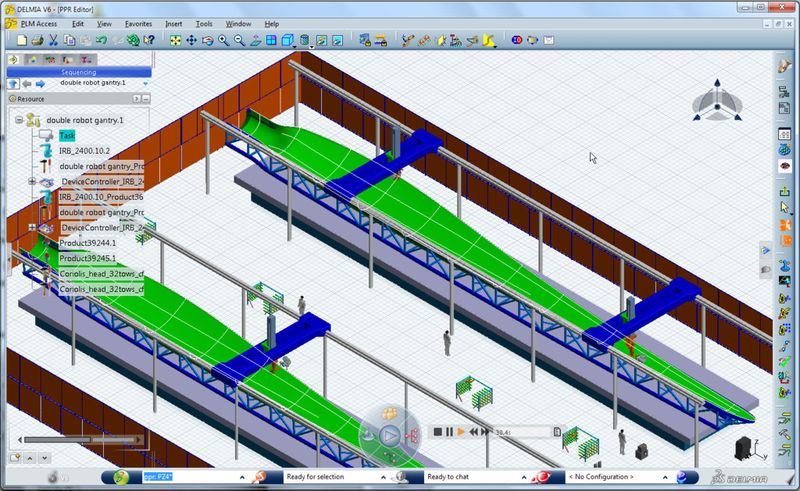This screenshot has width=800, height=491.
Task: Select the IRB_2400.10.2 tree item
Action: click(x=84, y=151)
